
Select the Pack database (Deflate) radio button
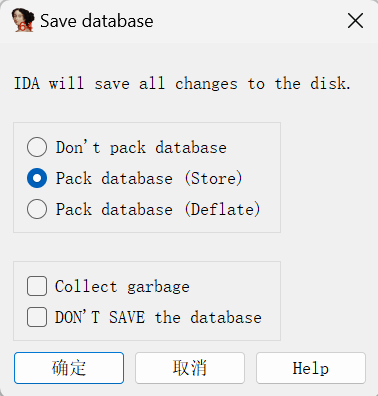[37, 209]
